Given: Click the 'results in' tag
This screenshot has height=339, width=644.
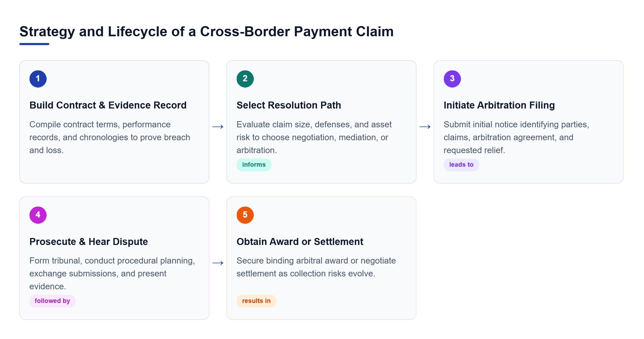Looking at the screenshot, I should click(x=256, y=301).
